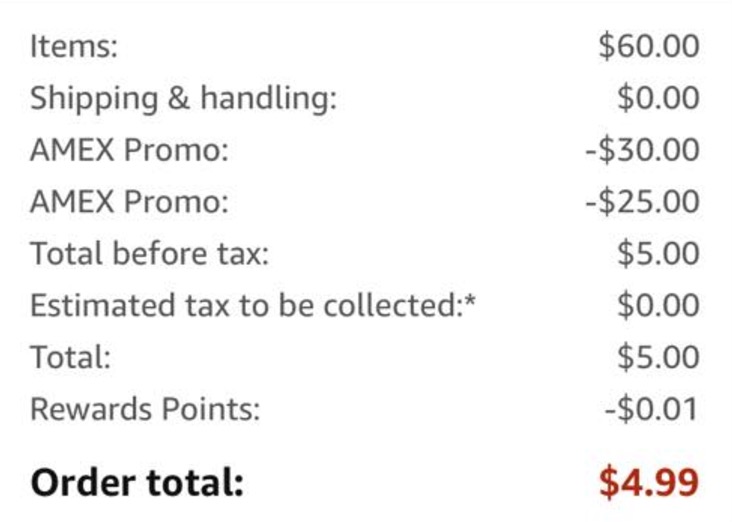Select the red $4.99 order total
732x522 pixels.
[648, 482]
